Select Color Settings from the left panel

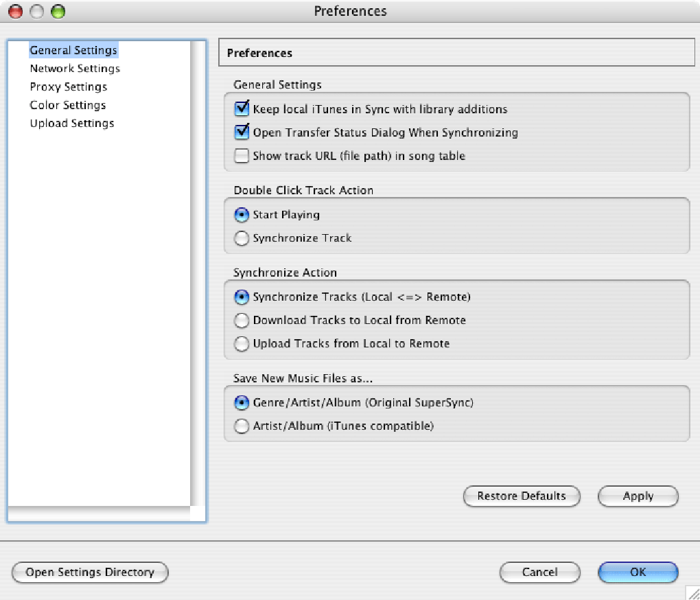67,104
